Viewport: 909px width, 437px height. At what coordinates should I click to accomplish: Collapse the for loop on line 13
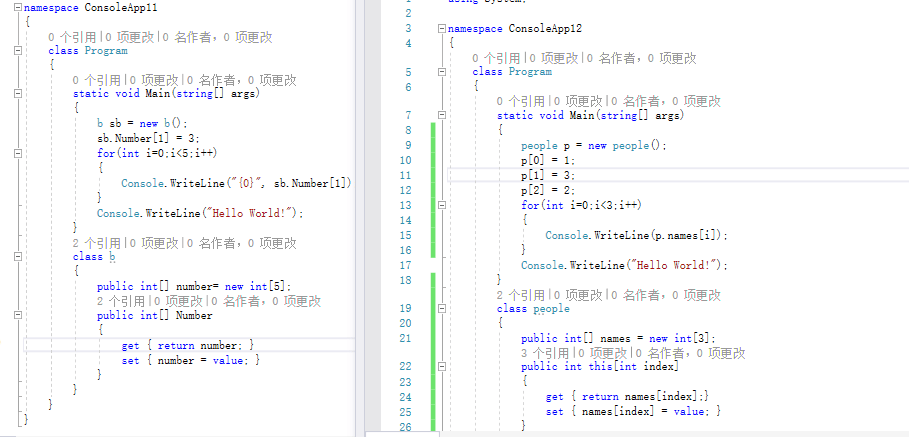(442, 205)
